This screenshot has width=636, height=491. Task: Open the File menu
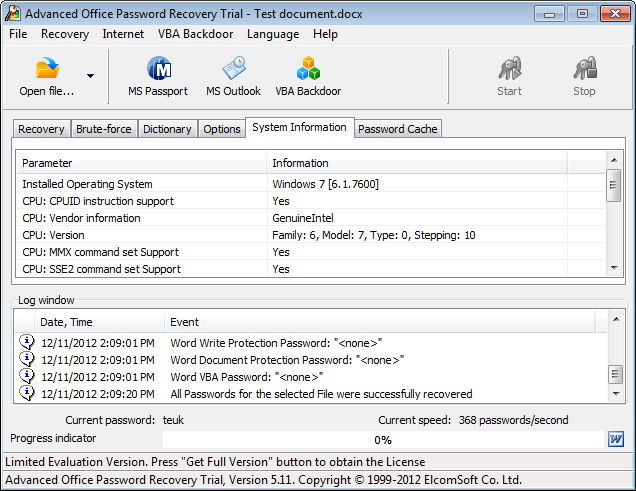[18, 34]
